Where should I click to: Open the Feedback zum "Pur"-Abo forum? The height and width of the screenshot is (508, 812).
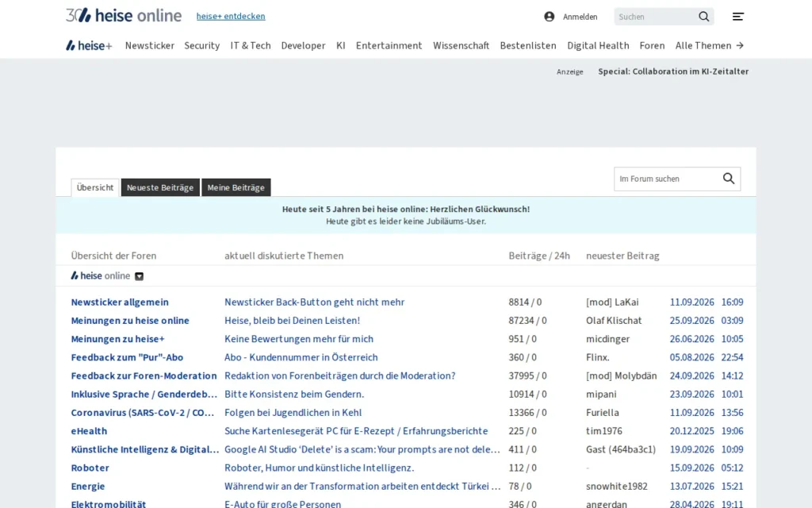pyautogui.click(x=127, y=358)
